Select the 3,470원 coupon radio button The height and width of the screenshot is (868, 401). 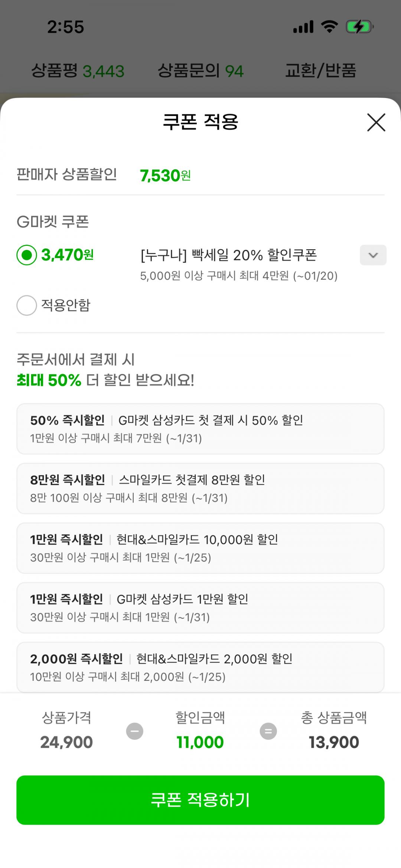coord(27,255)
